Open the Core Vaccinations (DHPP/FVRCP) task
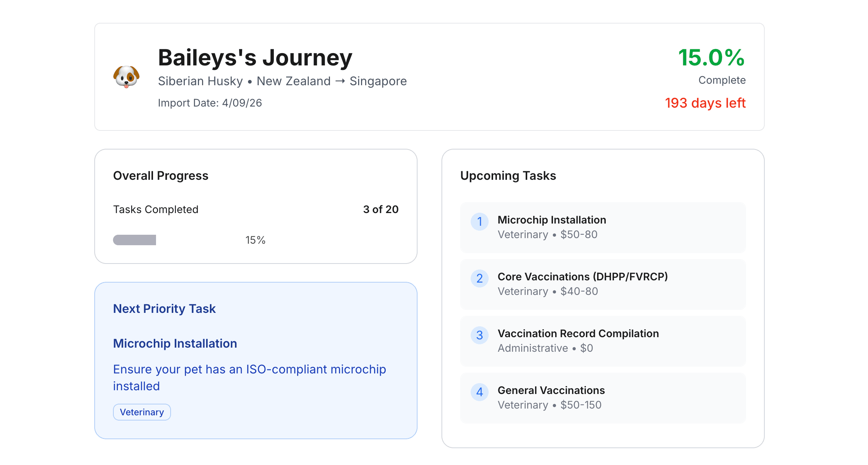 582,277
